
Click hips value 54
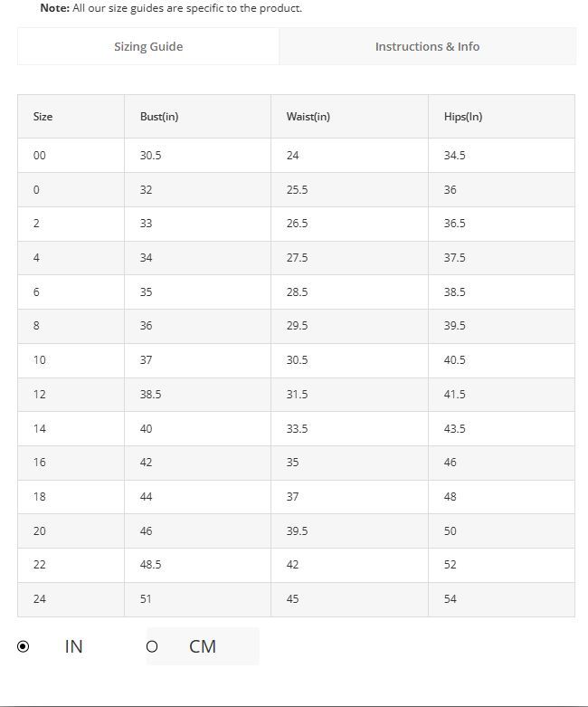[x=450, y=598]
